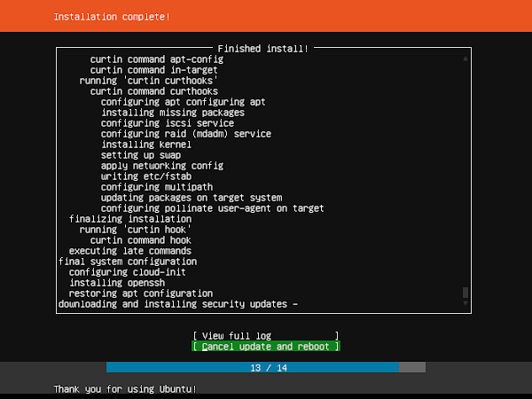The width and height of the screenshot is (532, 399).
Task: Click the log scrollbar thumb
Action: [465, 293]
